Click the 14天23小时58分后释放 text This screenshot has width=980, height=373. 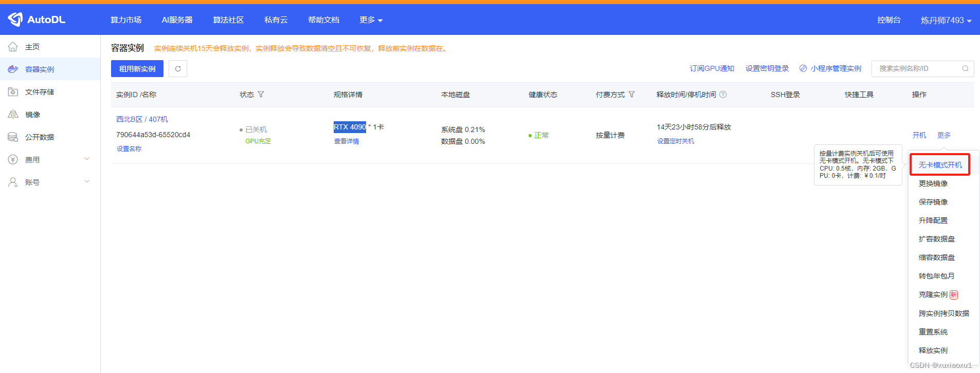pos(694,127)
